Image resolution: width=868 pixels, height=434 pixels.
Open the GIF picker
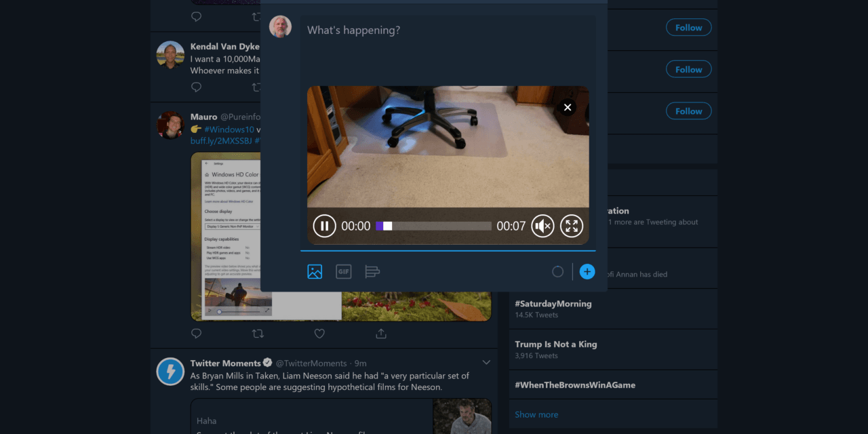coord(344,272)
